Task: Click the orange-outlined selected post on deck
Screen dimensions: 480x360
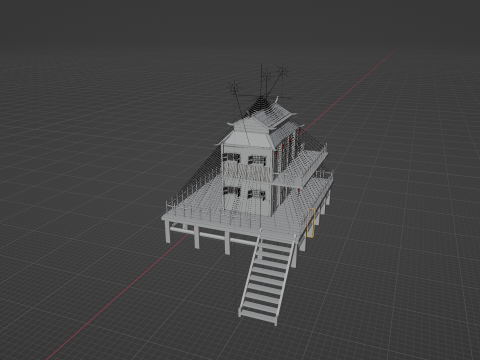Action: pos(311,223)
